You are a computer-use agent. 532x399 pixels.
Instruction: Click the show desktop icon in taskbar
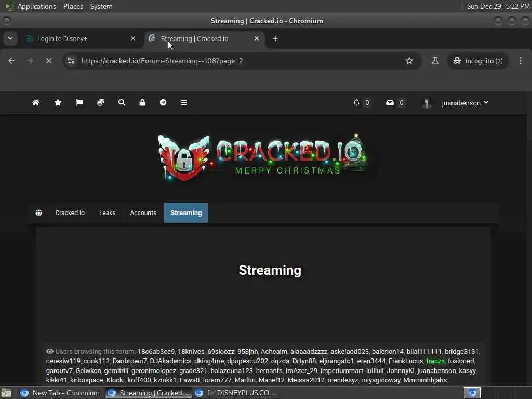6,393
